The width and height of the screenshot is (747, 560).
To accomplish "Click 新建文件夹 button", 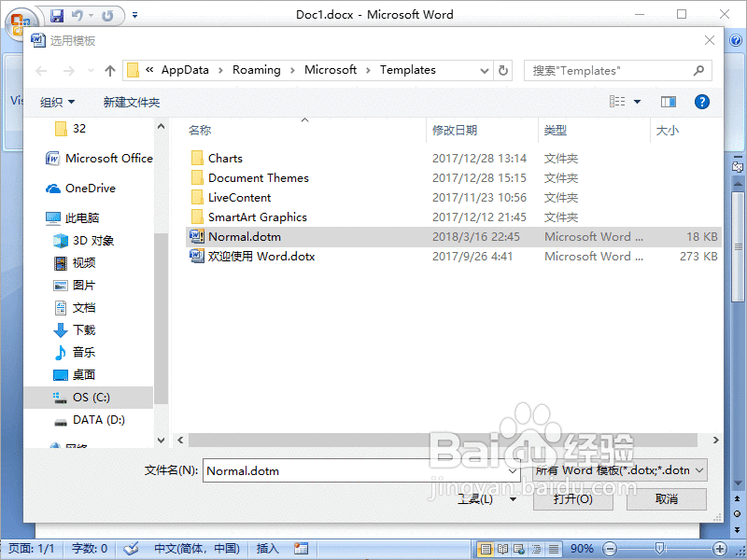I will [132, 102].
